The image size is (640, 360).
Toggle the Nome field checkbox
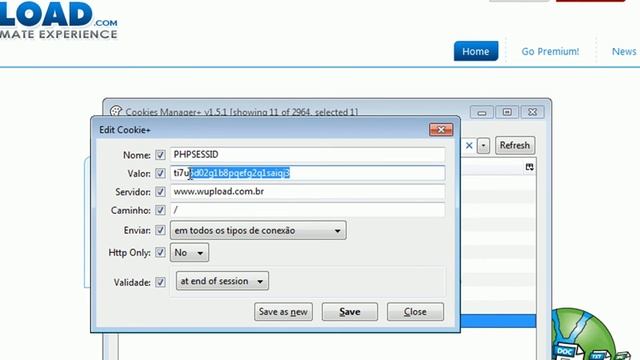coord(160,155)
